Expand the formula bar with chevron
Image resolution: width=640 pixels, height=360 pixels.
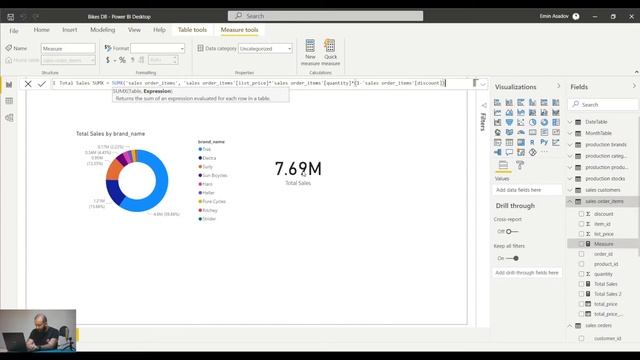point(483,84)
